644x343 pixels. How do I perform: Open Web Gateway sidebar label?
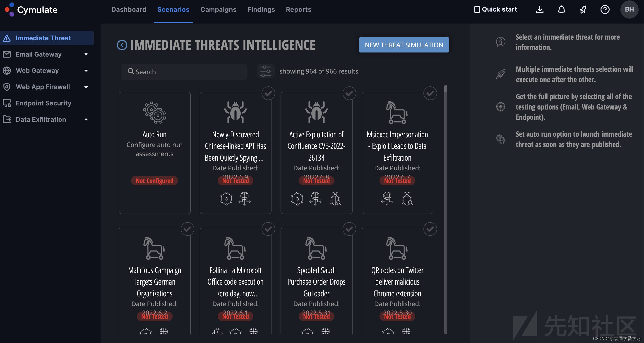pos(37,70)
